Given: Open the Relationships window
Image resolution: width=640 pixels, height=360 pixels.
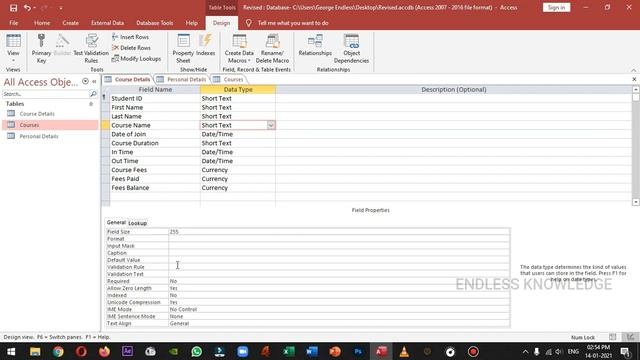Looking at the screenshot, I should click(315, 46).
